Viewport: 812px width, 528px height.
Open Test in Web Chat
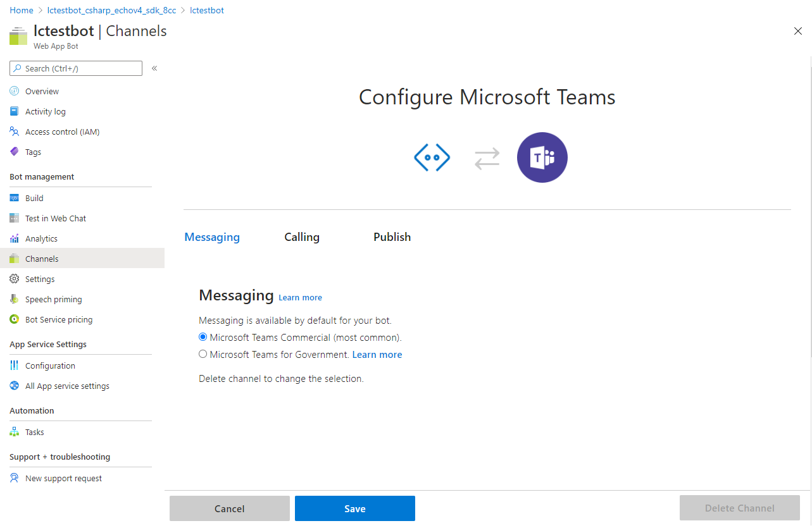(x=56, y=218)
